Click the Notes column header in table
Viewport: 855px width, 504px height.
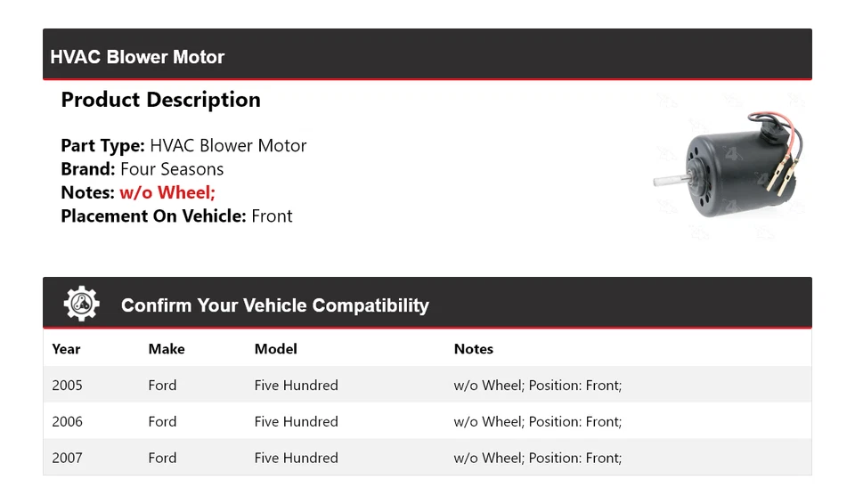473,349
